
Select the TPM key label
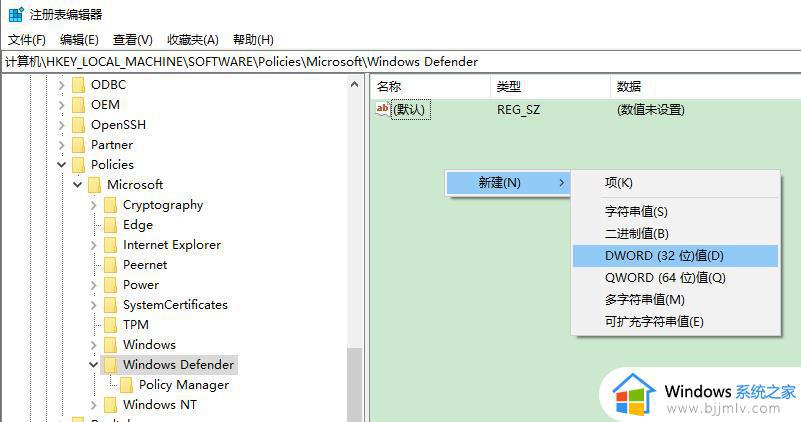click(136, 324)
